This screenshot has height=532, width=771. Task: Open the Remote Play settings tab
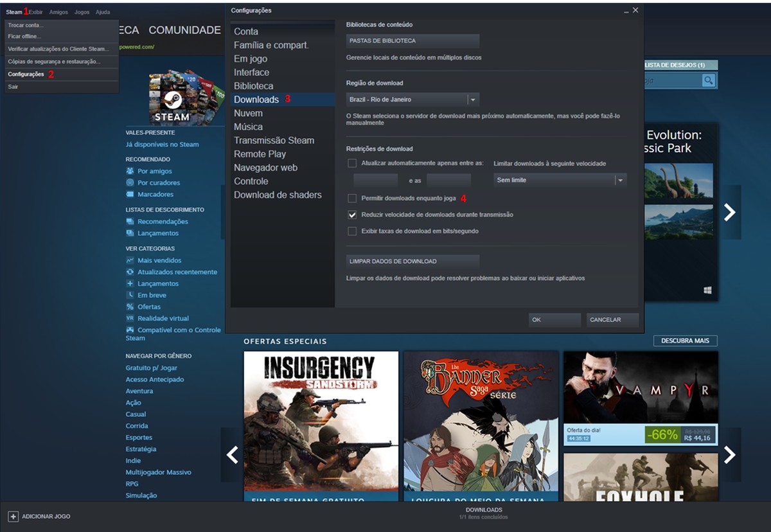[x=283, y=154]
